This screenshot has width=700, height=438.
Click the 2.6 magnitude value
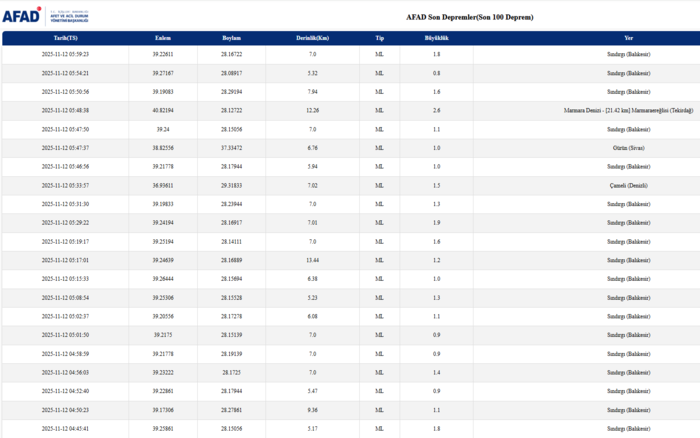click(436, 110)
